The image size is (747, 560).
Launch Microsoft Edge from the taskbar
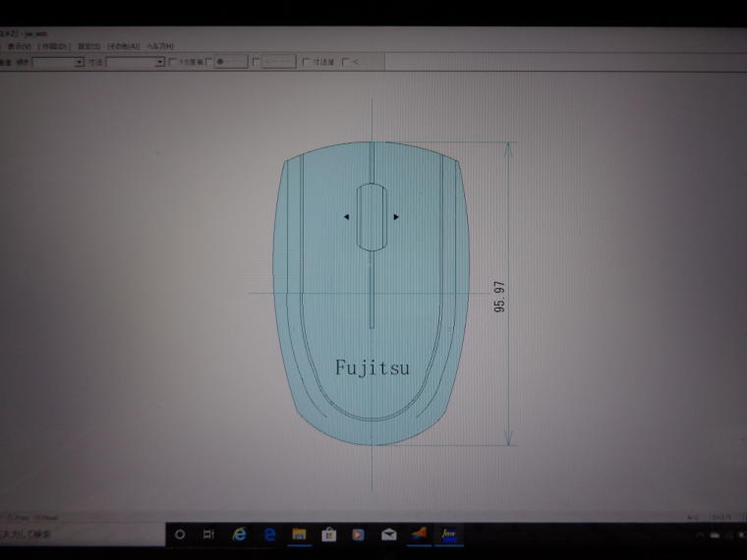click(x=269, y=534)
